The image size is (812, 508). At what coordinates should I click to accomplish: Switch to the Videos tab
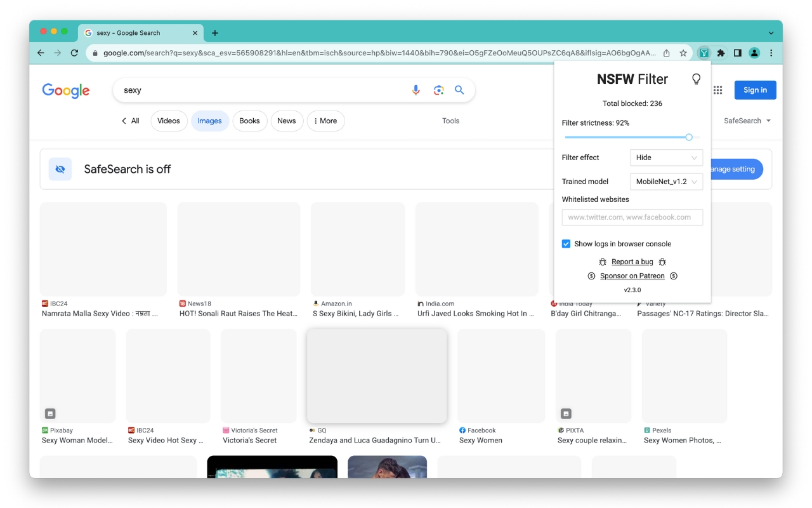click(x=169, y=121)
